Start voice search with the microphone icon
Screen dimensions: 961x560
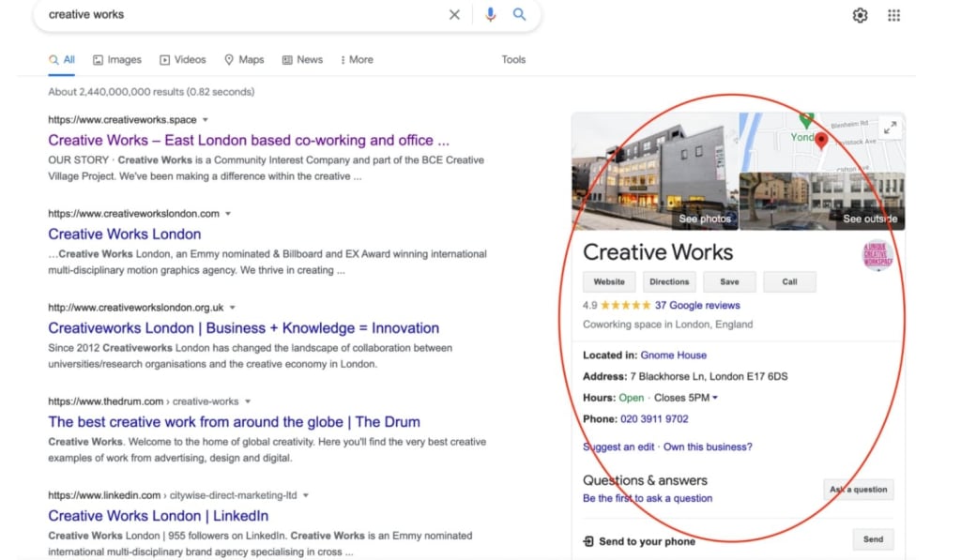pos(490,15)
